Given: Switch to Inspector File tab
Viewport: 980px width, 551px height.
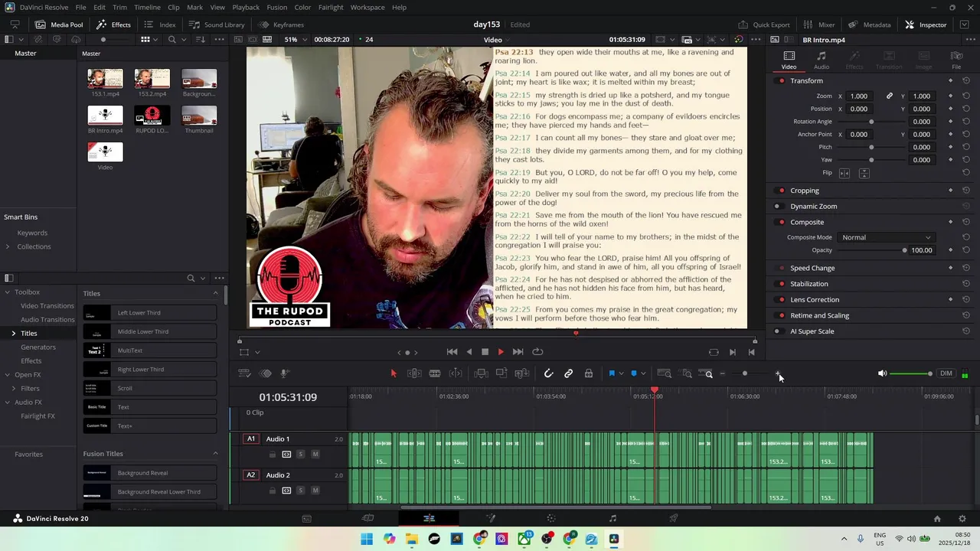Looking at the screenshot, I should [956, 60].
